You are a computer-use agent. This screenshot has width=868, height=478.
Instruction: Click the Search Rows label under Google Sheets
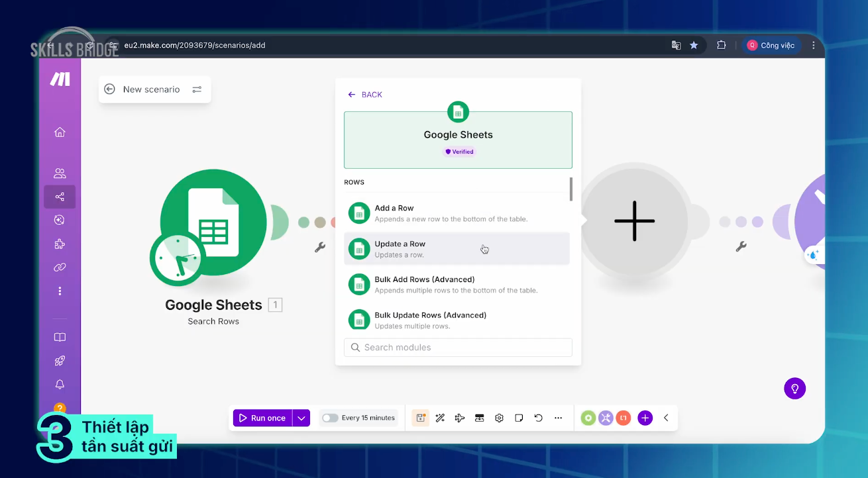click(x=213, y=322)
